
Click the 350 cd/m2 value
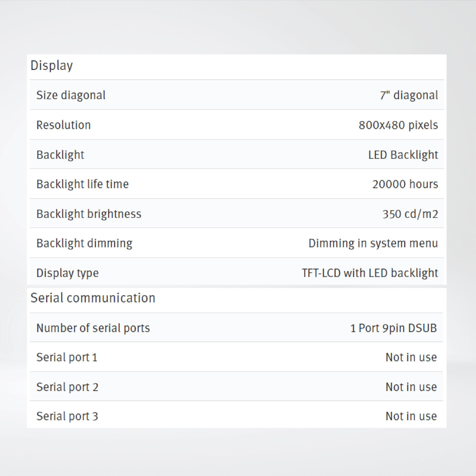[x=410, y=214]
